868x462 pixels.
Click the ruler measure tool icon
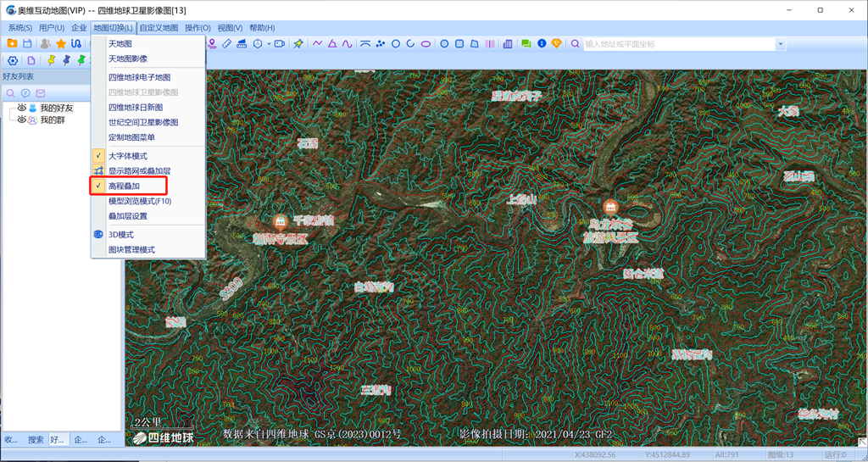226,44
